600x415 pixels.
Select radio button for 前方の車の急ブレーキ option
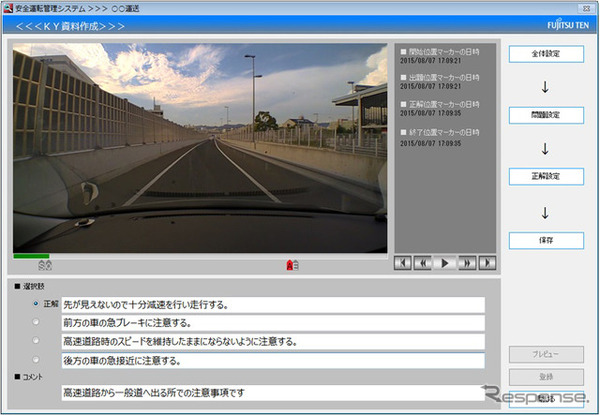point(36,322)
